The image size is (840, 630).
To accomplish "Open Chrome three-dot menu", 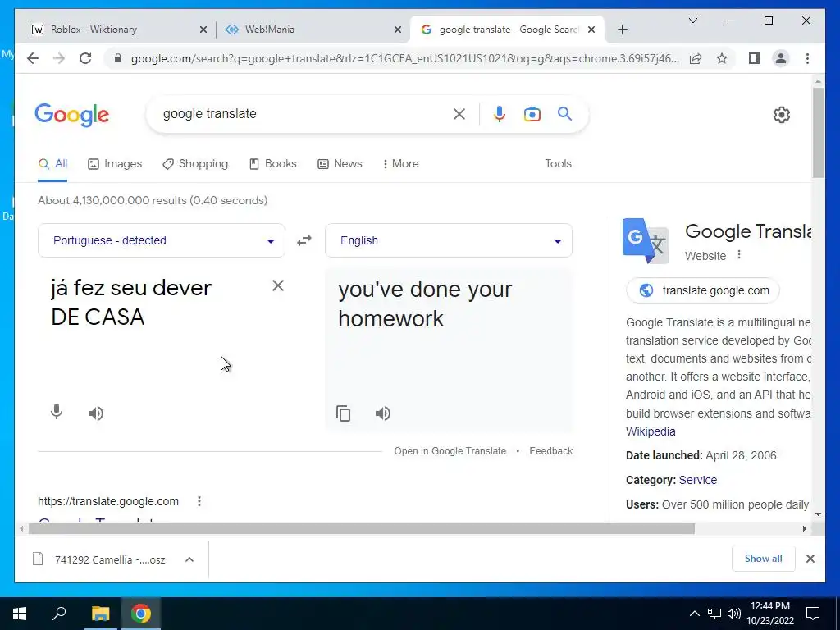I will pos(807,58).
